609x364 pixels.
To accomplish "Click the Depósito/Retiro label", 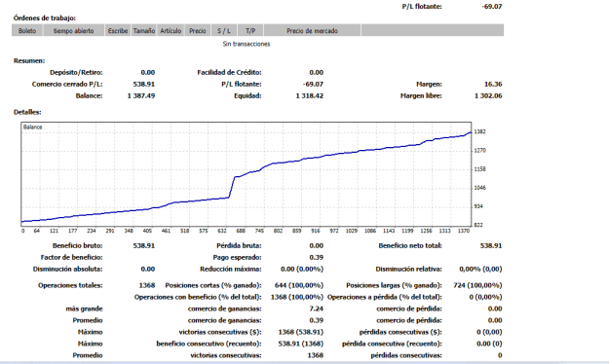I will point(76,72).
